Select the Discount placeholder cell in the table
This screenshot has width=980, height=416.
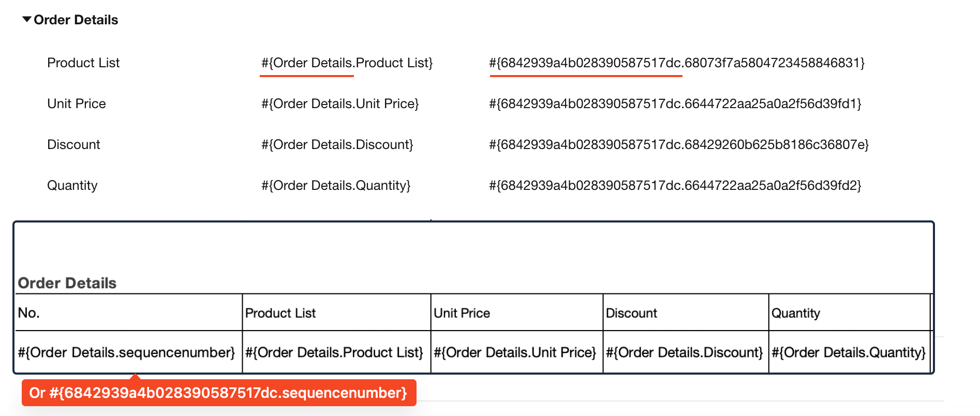pyautogui.click(x=684, y=352)
